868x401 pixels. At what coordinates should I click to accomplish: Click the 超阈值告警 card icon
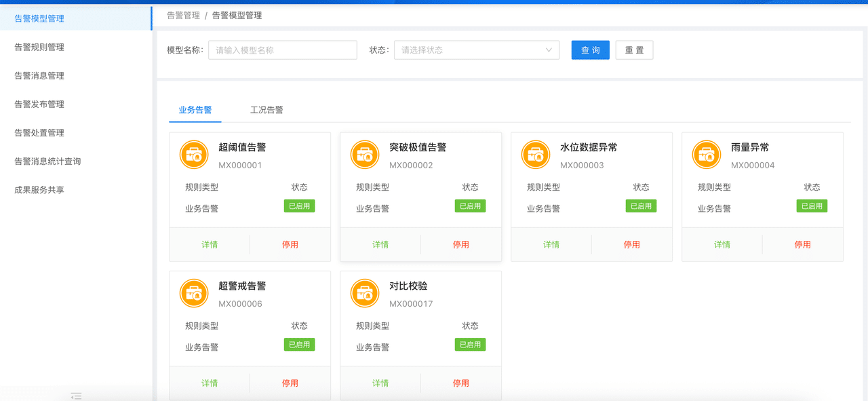coord(194,155)
